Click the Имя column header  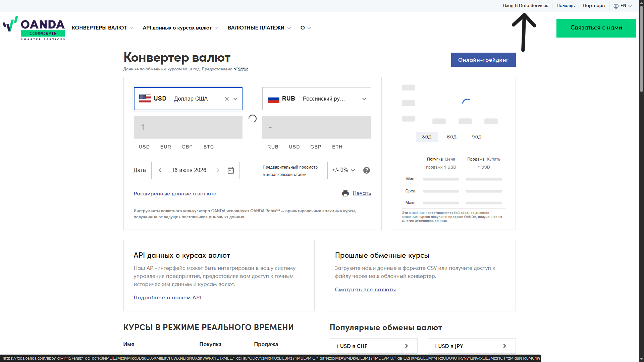point(129,344)
